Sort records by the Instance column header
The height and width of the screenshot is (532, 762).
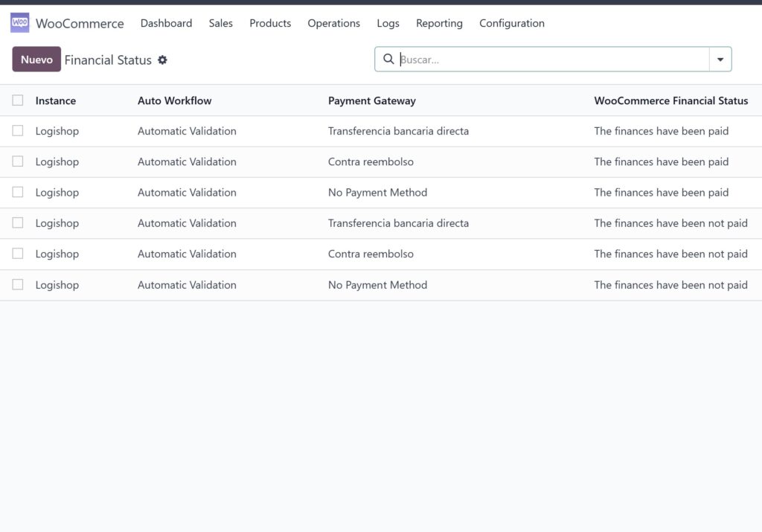pos(56,100)
